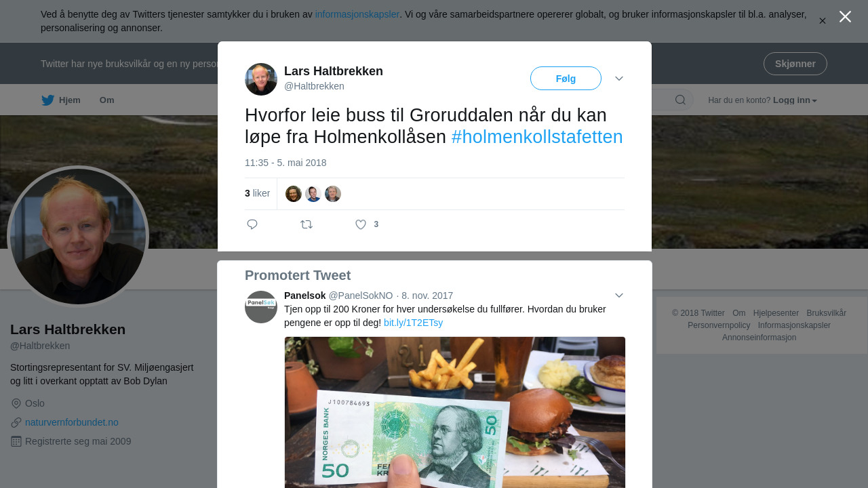Screen dimensions: 868x488
Task: Close the tweet overlay with large X
Action: click(845, 17)
